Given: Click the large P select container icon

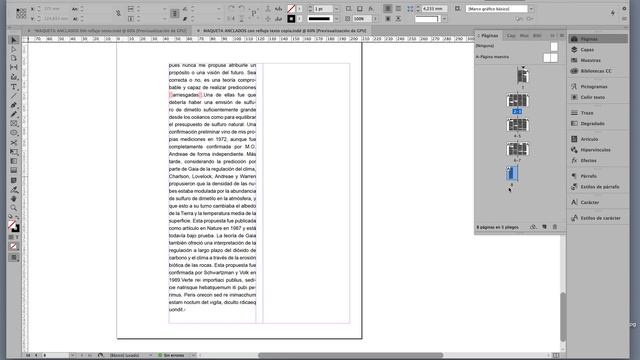Looking at the screenshot, I should click(253, 13).
